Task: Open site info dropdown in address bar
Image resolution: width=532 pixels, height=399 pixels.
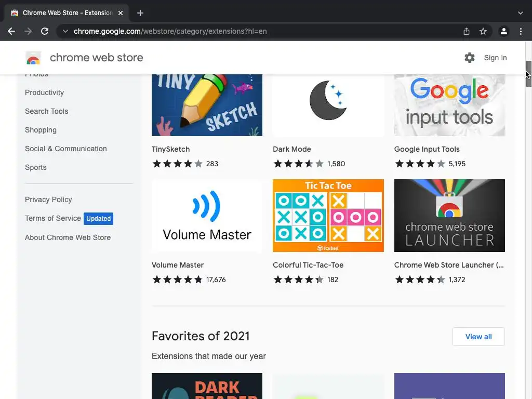Action: click(x=65, y=31)
